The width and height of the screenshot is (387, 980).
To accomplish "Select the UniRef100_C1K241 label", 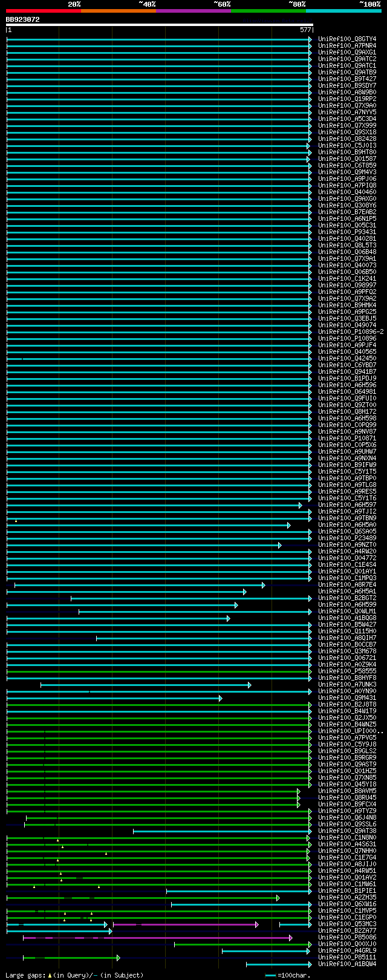I will 347,279.
